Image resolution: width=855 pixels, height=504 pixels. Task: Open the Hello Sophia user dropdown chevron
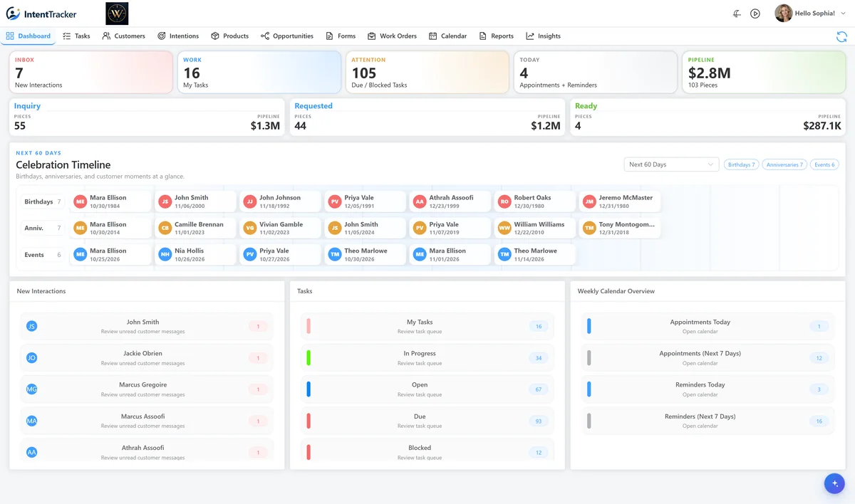tap(842, 14)
